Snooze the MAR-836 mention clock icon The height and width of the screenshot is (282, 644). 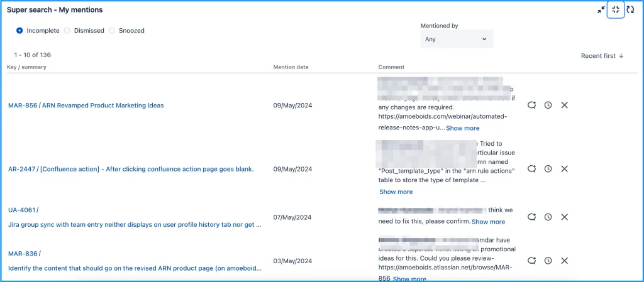pos(548,260)
